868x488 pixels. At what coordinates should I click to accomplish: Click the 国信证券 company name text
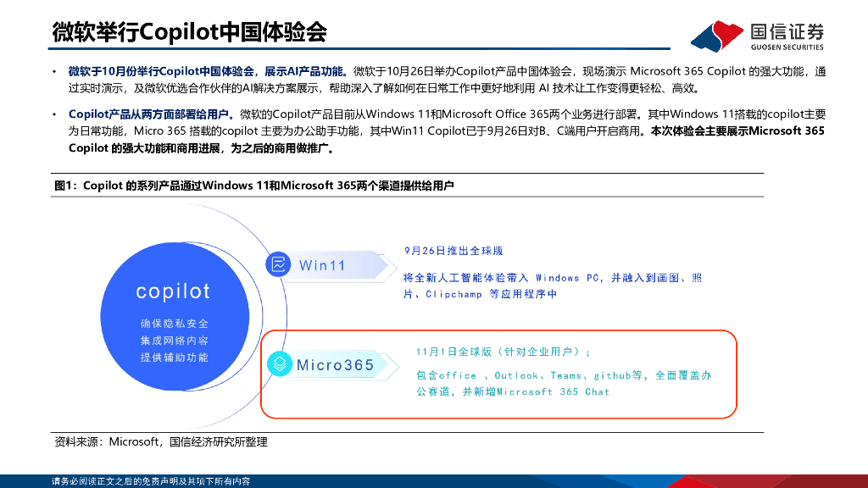click(x=787, y=31)
